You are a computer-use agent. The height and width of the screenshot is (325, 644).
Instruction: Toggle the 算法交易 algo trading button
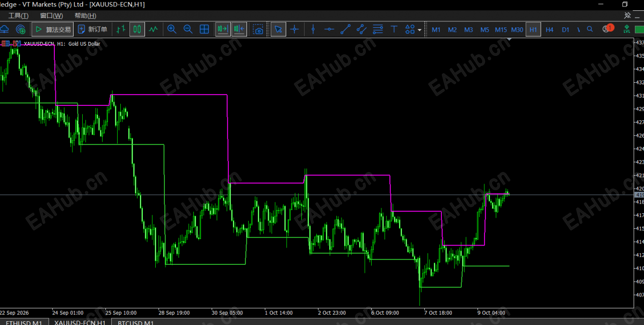[x=53, y=29]
